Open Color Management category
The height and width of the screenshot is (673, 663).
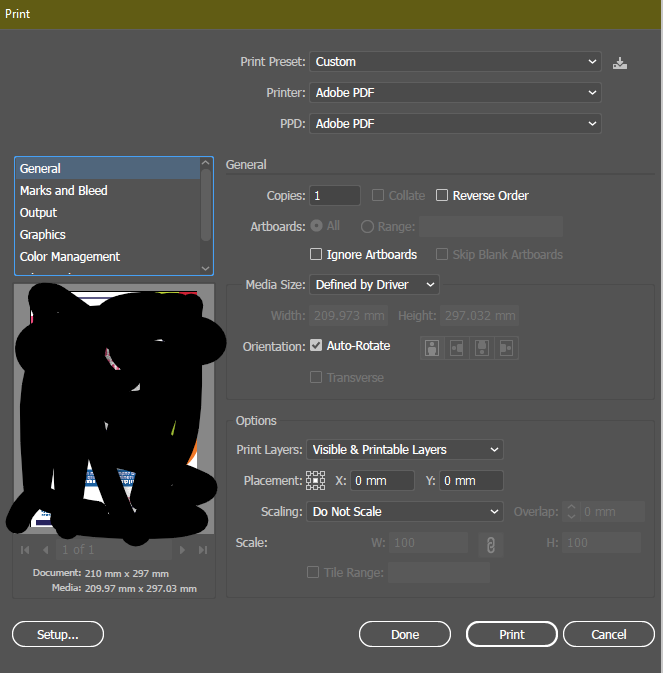(x=108, y=257)
